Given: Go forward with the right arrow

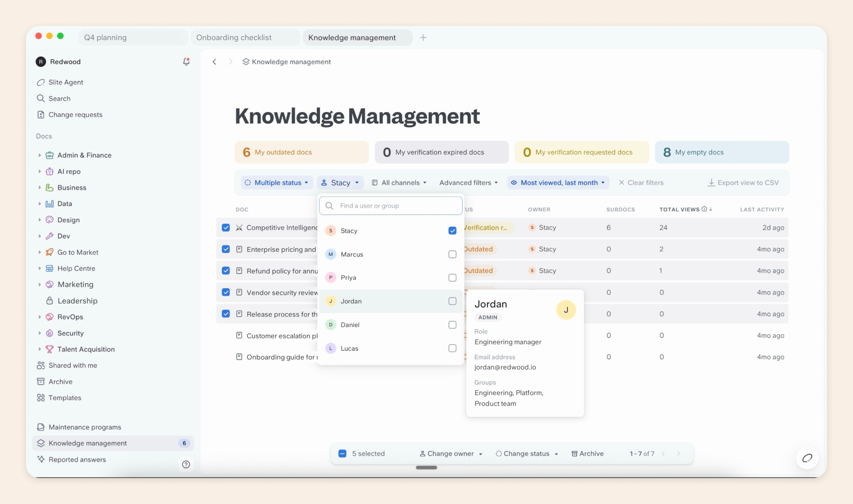Looking at the screenshot, I should click(231, 62).
